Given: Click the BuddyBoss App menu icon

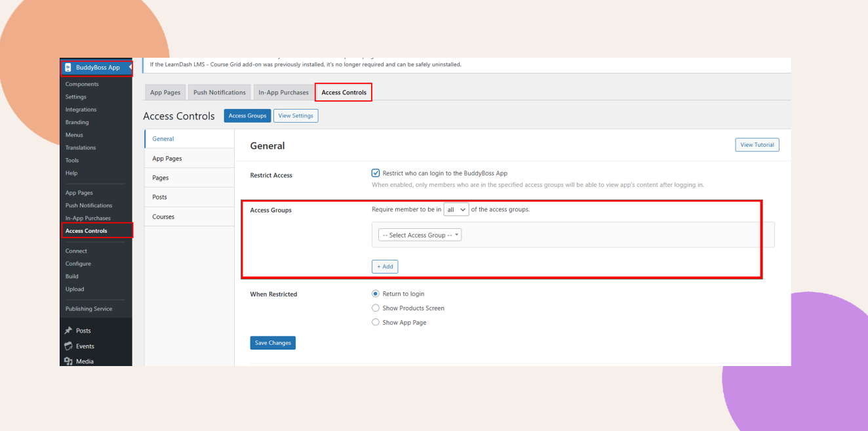Looking at the screenshot, I should point(68,67).
